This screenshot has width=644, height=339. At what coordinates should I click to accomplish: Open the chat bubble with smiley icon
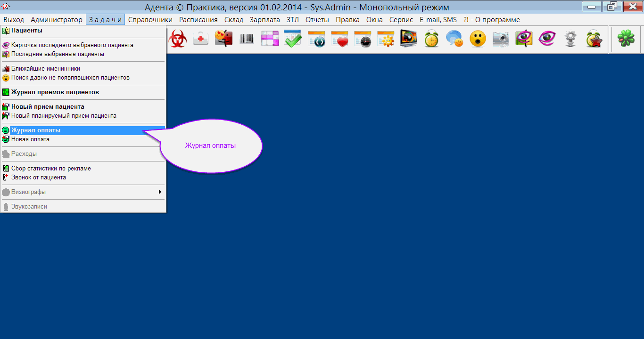(x=454, y=39)
